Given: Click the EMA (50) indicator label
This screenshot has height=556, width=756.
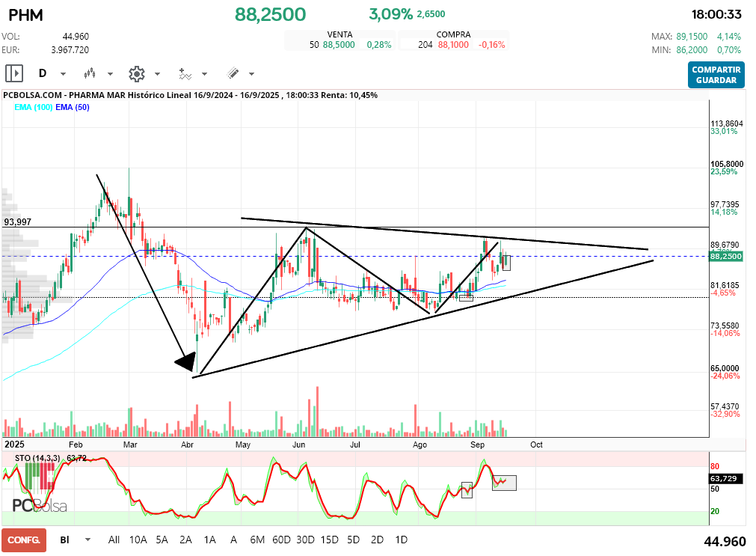Looking at the screenshot, I should (x=73, y=107).
